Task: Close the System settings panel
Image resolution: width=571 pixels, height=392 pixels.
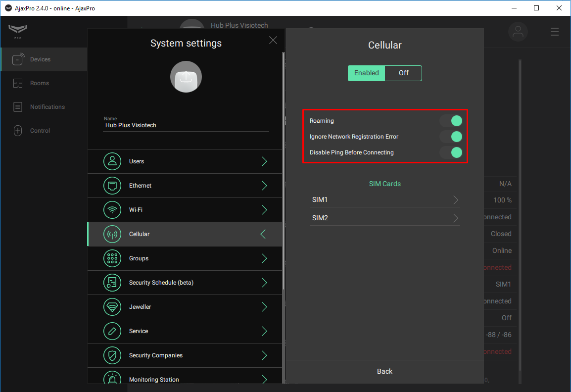Action: (x=273, y=41)
